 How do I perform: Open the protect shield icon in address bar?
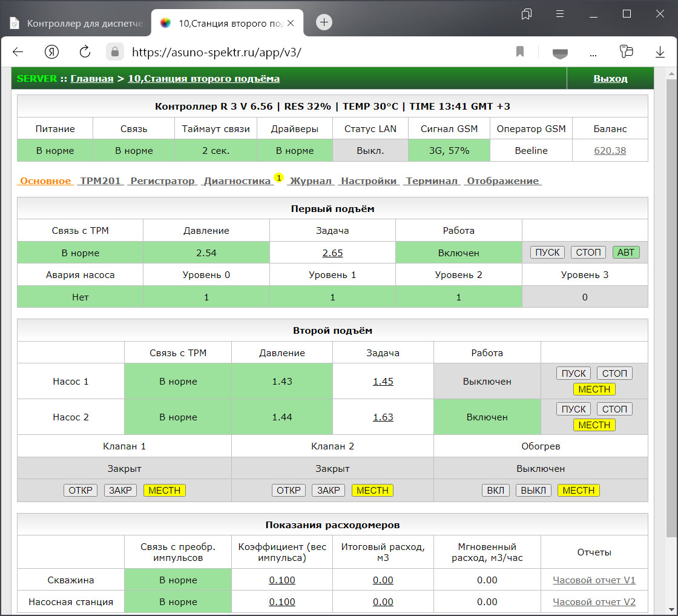pyautogui.click(x=560, y=54)
